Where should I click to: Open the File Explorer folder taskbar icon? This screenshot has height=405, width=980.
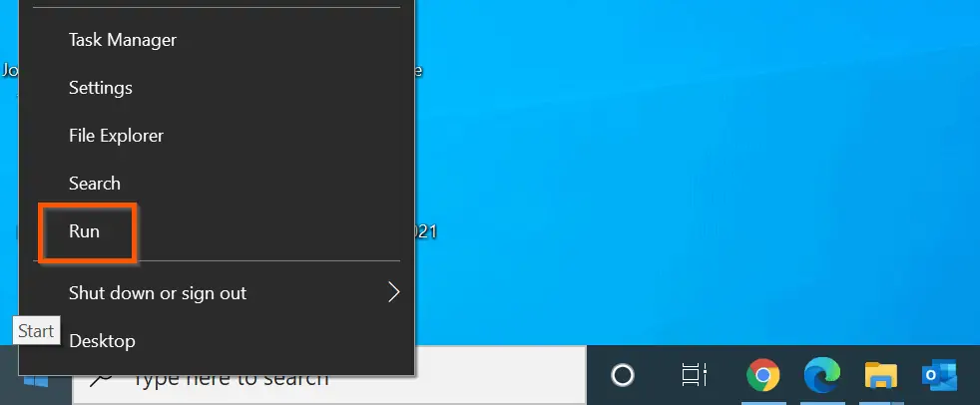880,376
